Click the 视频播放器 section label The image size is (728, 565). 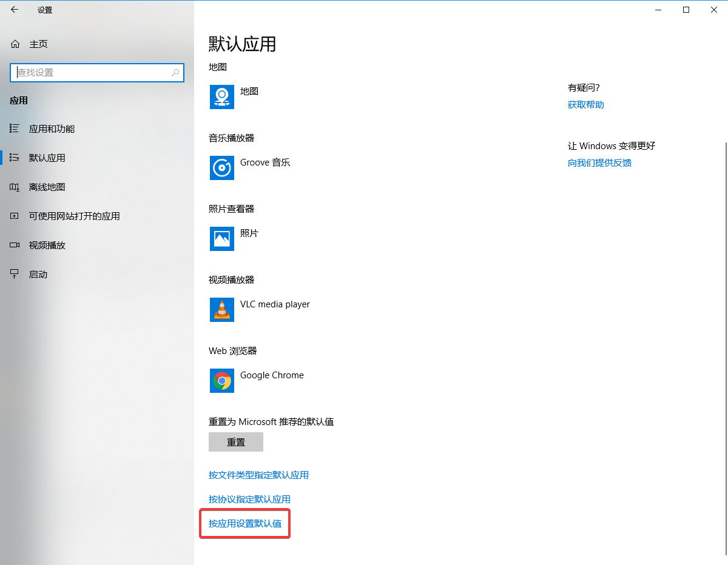[231, 279]
